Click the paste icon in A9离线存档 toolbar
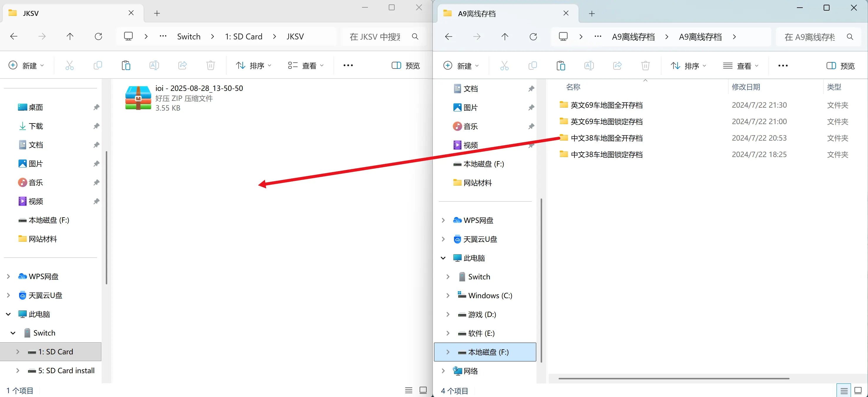Screen dimensions: 868x397 [x=561, y=66]
